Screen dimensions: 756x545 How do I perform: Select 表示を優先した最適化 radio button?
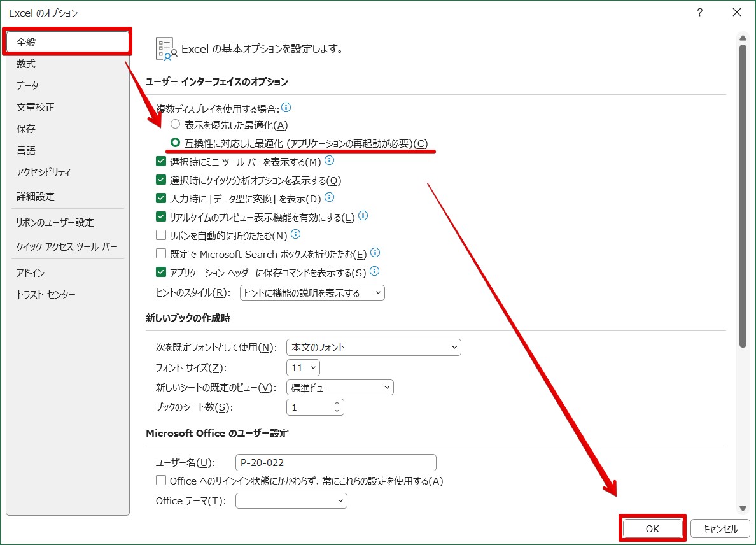[x=176, y=125]
